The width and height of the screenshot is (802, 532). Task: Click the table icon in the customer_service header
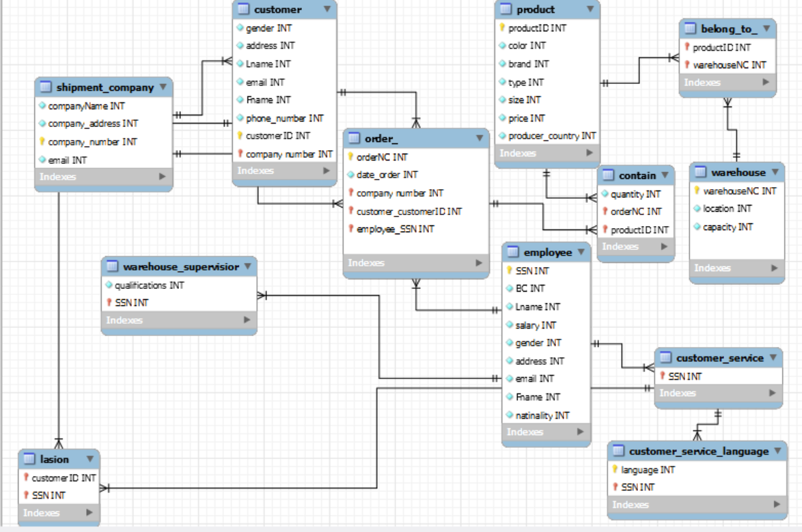[x=665, y=358]
